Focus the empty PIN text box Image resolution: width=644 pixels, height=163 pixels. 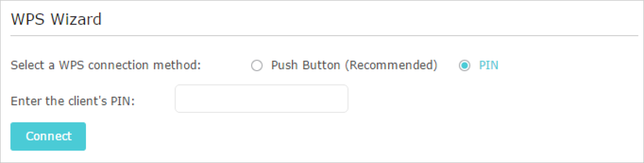[x=261, y=99]
